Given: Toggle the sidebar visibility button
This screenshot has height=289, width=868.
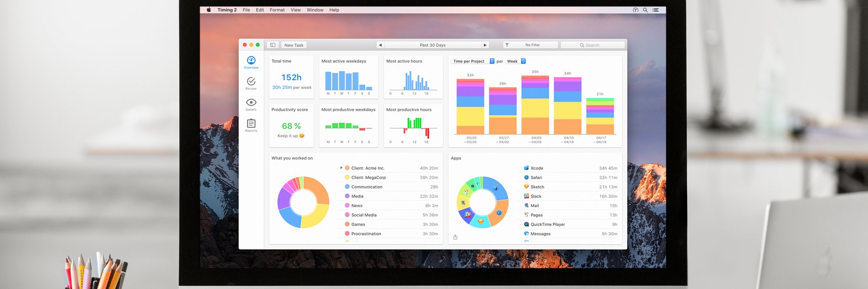Looking at the screenshot, I should tap(273, 45).
